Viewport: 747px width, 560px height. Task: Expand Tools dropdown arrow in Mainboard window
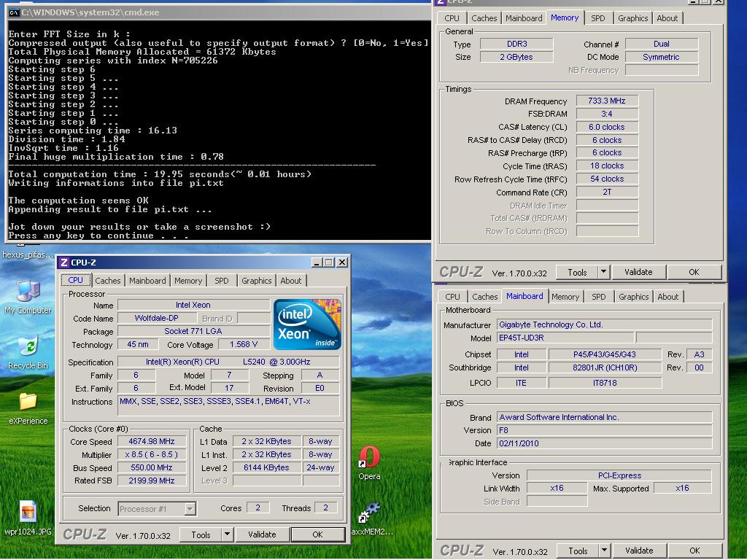(604, 551)
